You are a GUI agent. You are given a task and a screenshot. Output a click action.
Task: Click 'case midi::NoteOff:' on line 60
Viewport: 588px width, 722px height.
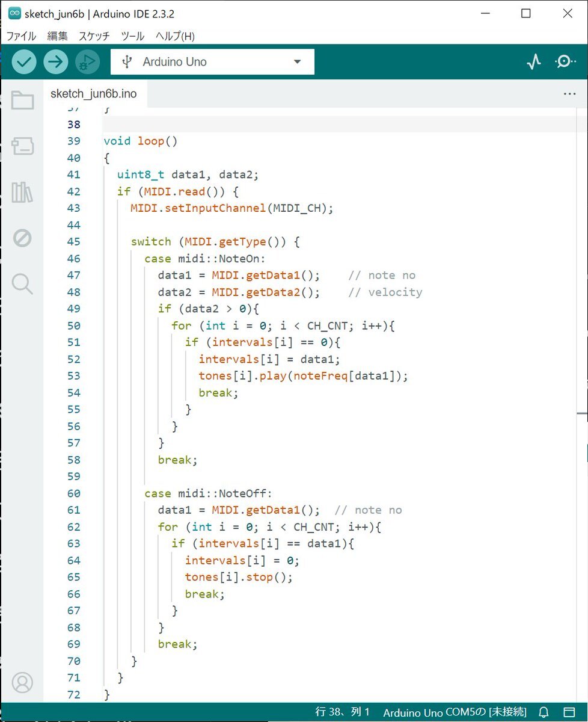(209, 493)
